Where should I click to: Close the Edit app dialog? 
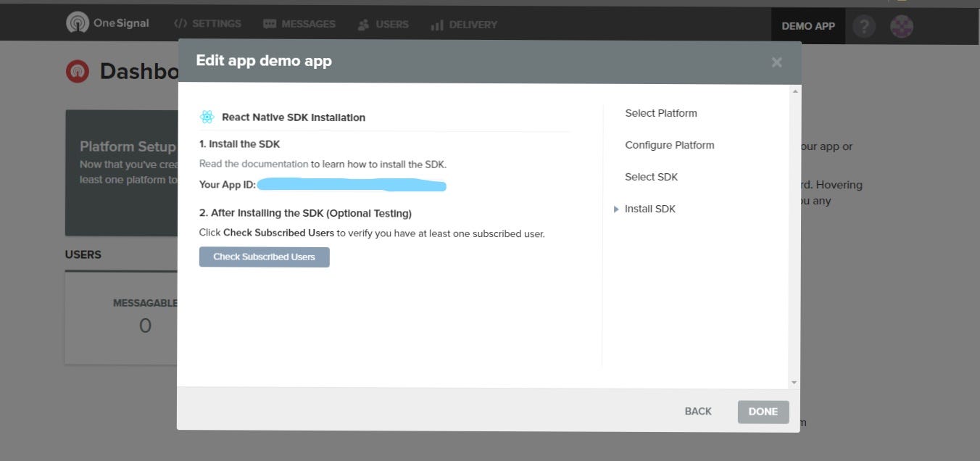coord(777,62)
